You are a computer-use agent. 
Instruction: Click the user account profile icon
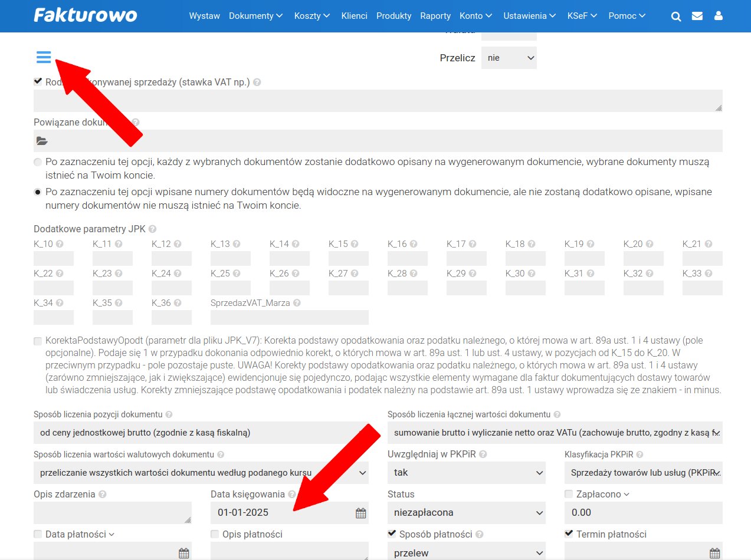(x=718, y=17)
